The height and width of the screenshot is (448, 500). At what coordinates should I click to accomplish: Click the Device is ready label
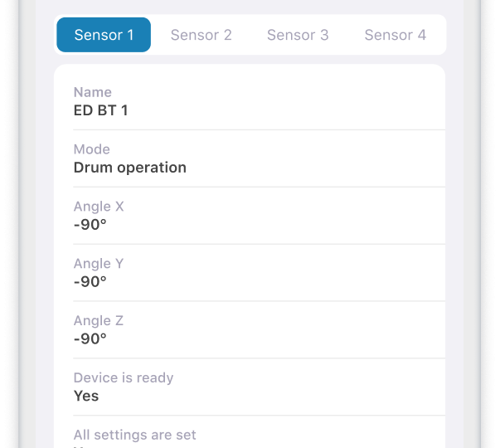point(124,378)
